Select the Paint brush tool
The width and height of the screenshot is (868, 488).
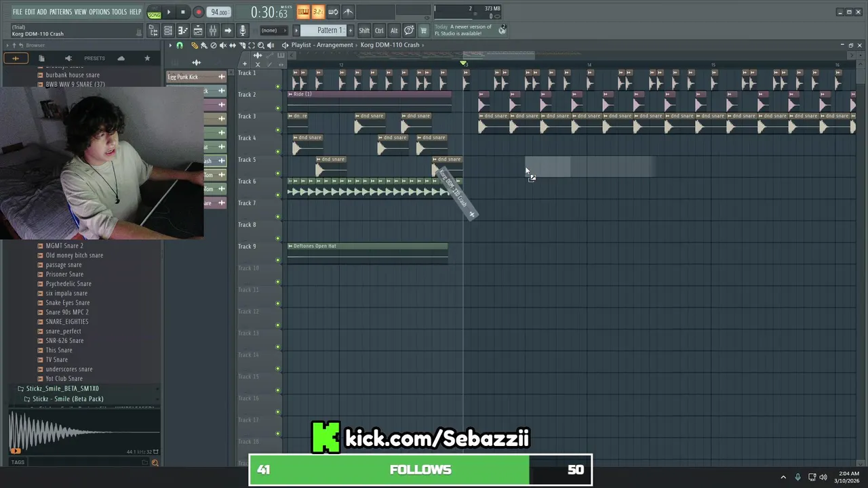203,45
